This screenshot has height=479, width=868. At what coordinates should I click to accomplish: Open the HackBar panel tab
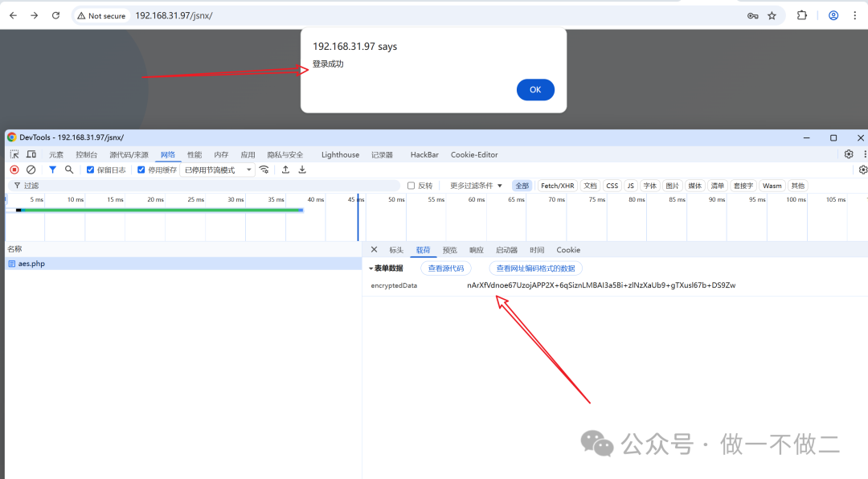424,155
